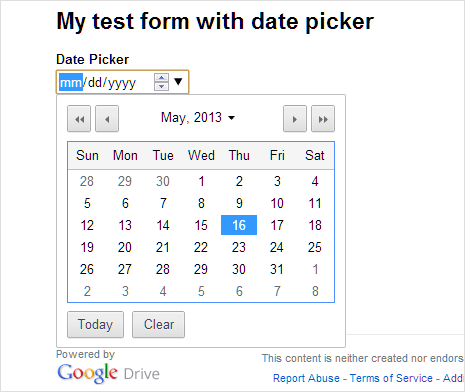Click the Today button
This screenshot has height=392, width=465.
click(95, 324)
